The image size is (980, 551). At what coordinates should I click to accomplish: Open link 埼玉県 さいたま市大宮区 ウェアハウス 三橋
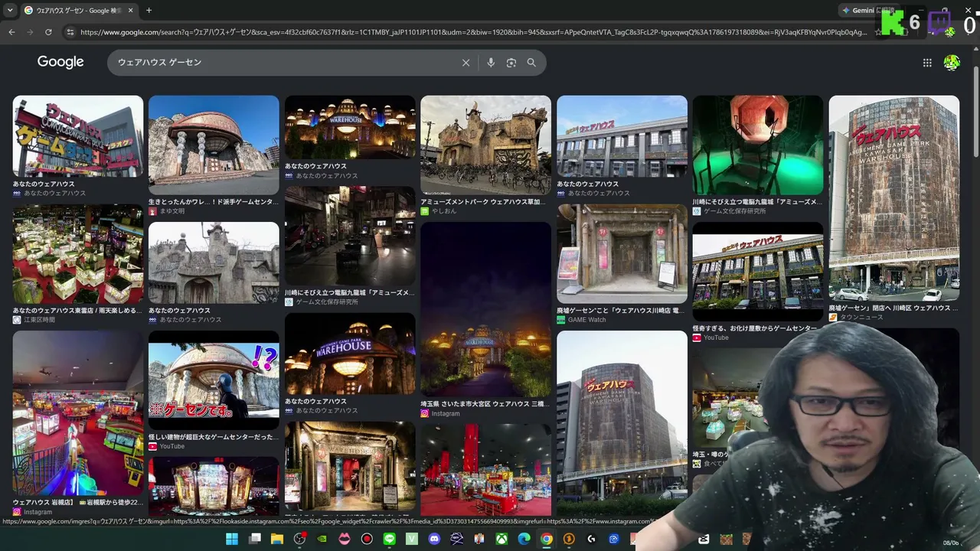tap(485, 404)
